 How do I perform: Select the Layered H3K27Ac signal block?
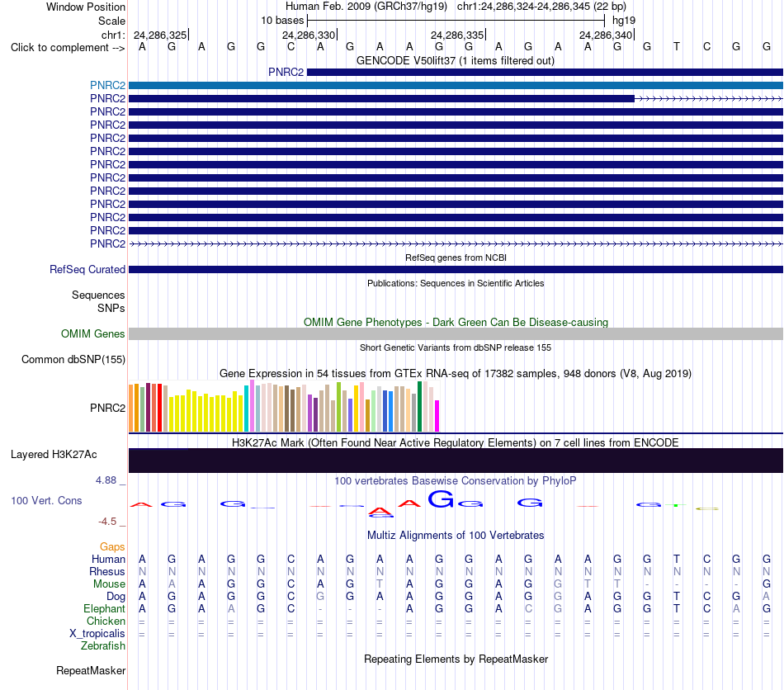pyautogui.click(x=456, y=460)
